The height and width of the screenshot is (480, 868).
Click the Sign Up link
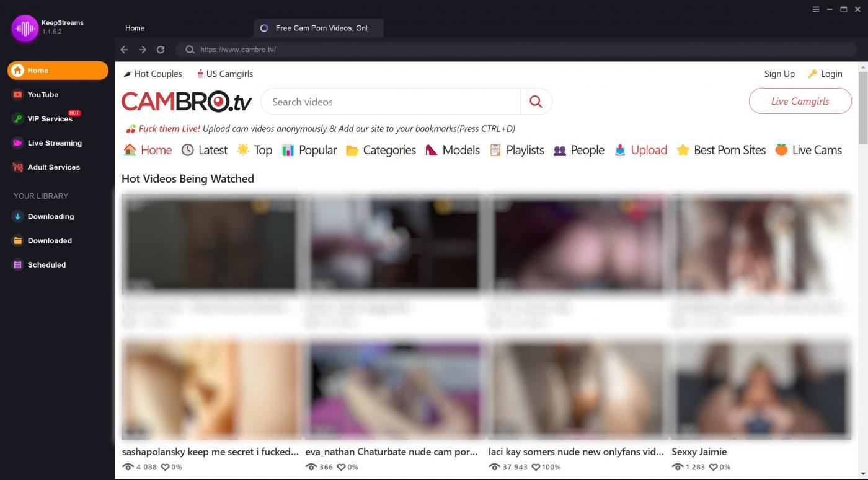pyautogui.click(x=779, y=74)
